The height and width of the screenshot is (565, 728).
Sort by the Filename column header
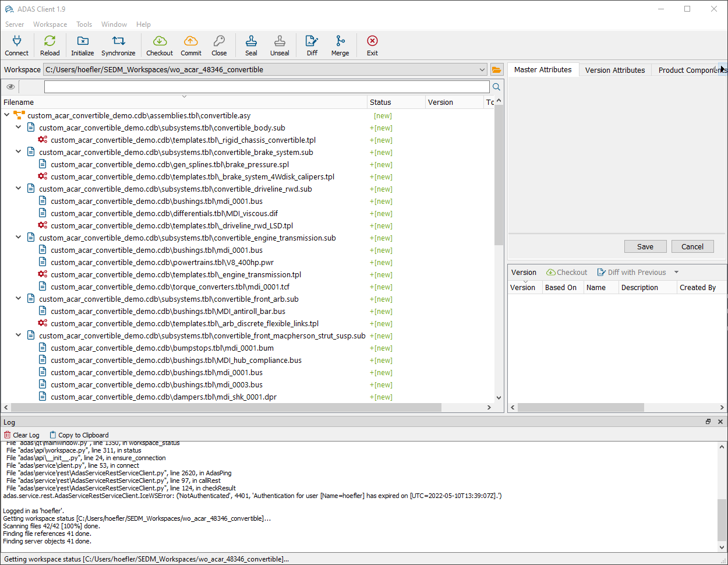184,102
